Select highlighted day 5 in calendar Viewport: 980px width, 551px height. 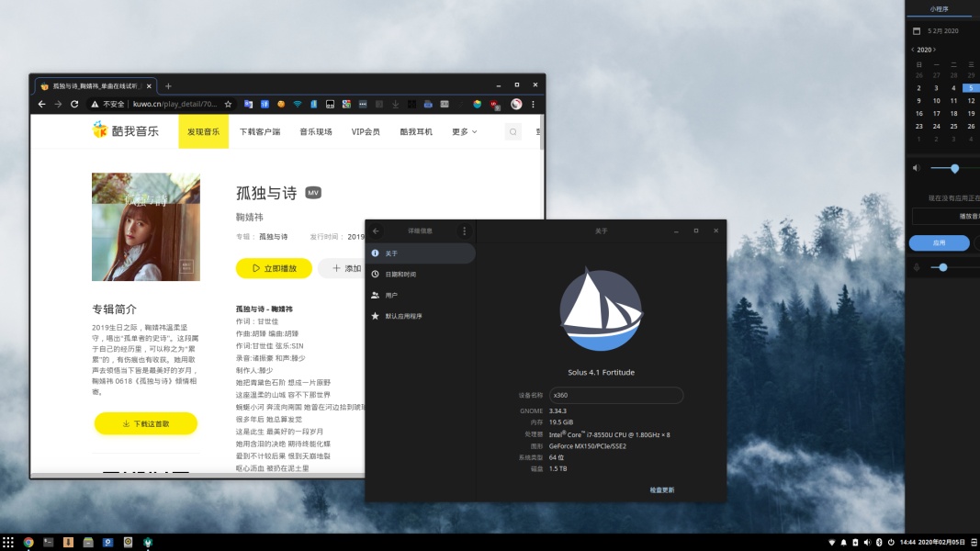click(971, 88)
